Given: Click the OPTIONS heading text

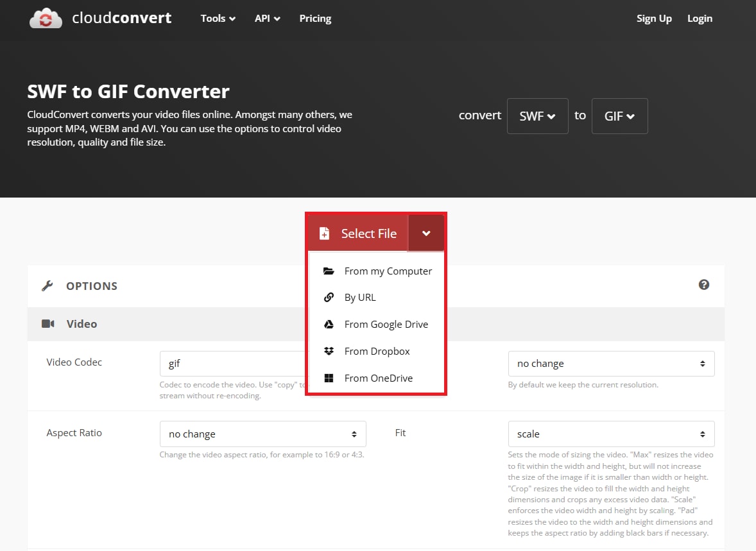Looking at the screenshot, I should tap(92, 286).
